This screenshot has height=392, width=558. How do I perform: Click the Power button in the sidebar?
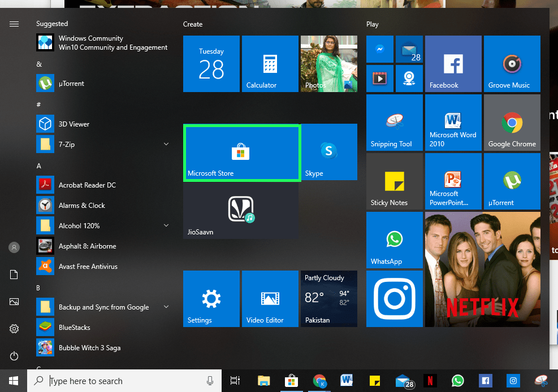14,356
